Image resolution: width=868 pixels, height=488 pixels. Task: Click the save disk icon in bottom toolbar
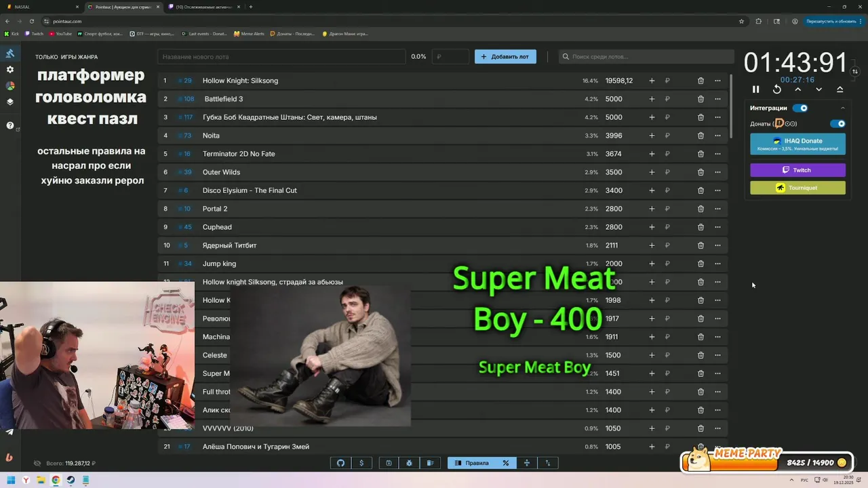coord(389,463)
